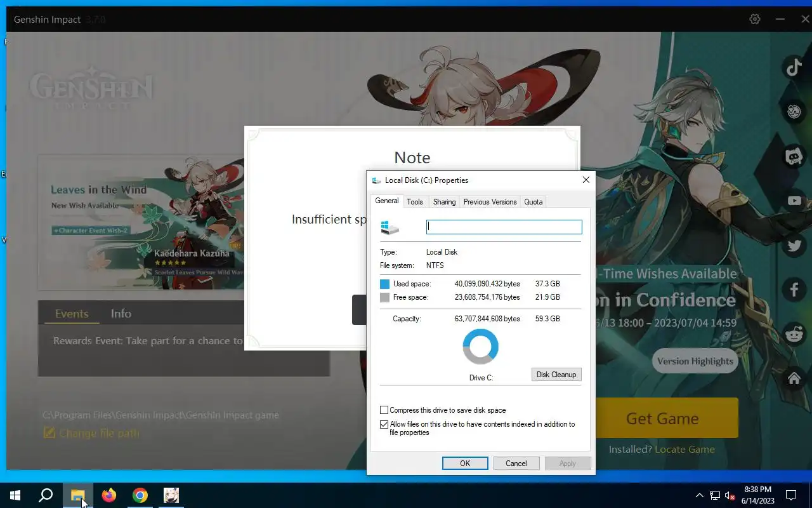Open Version Highlights button
Screen dimensions: 812x508
point(695,361)
